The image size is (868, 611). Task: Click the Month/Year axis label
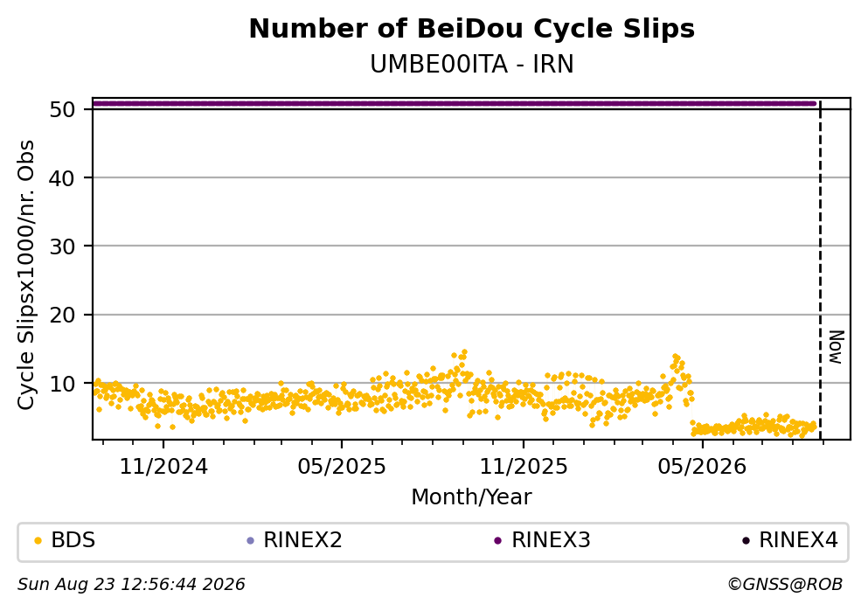pos(471,497)
